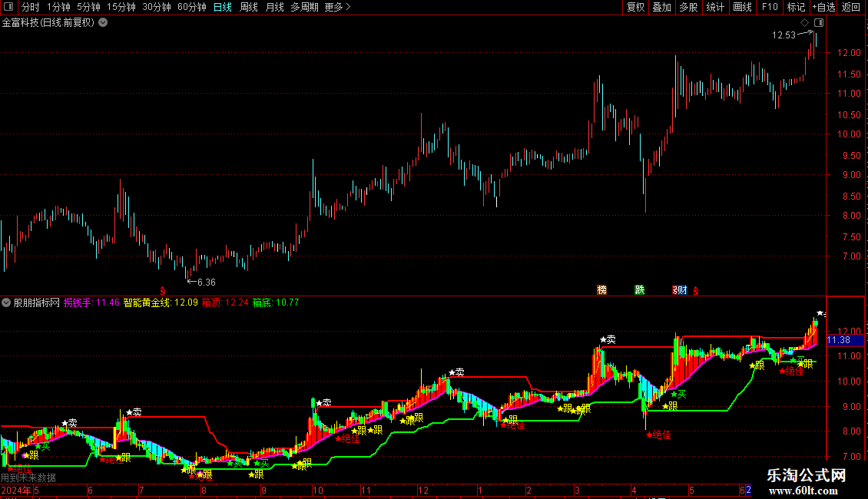Click the month 10 marker on the timeline

point(318,490)
